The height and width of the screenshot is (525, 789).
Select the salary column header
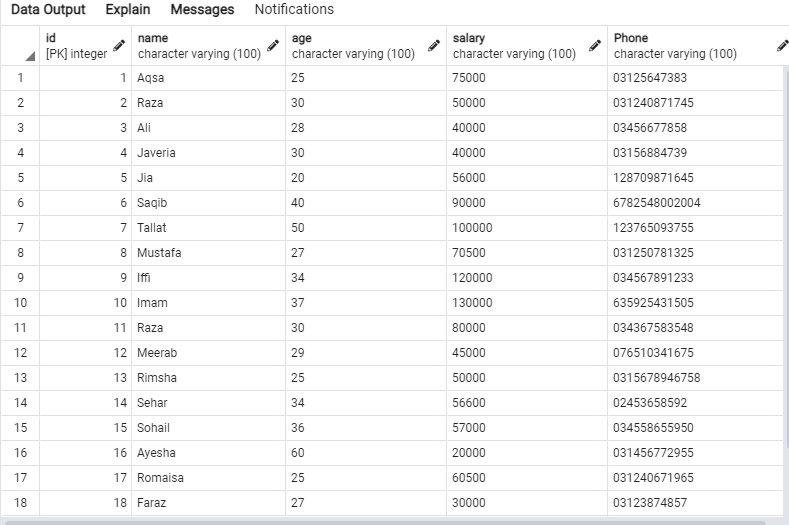coord(514,46)
